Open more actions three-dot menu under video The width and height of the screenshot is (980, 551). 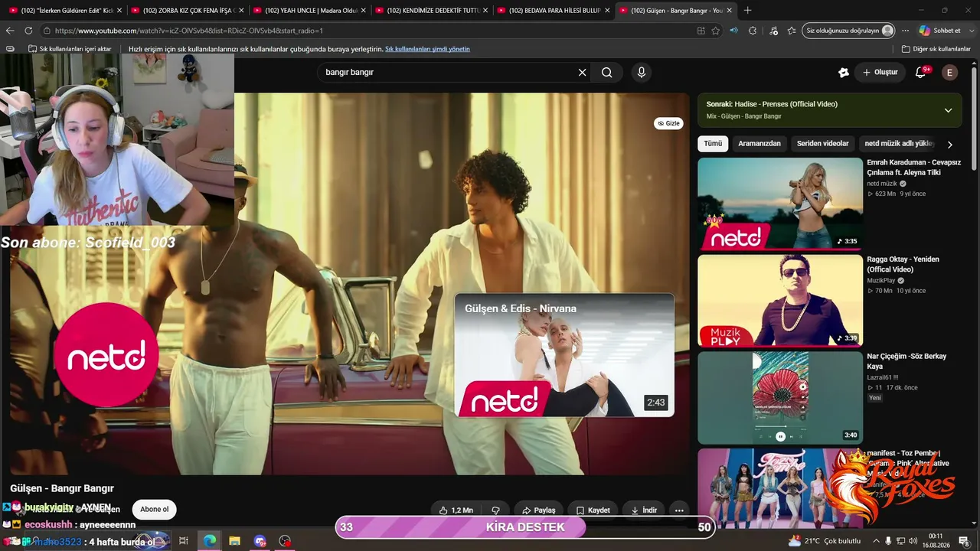[x=678, y=510]
